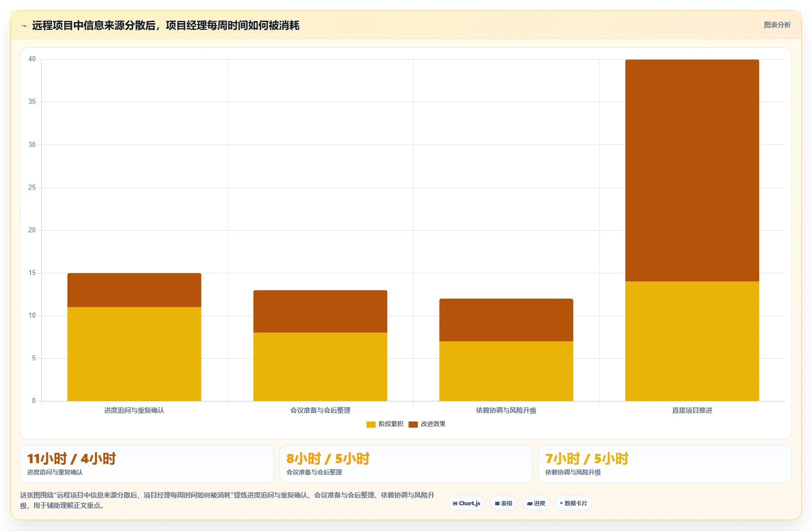Click the brown 改进效果 legend swatch
This screenshot has width=812, height=531.
[413, 424]
